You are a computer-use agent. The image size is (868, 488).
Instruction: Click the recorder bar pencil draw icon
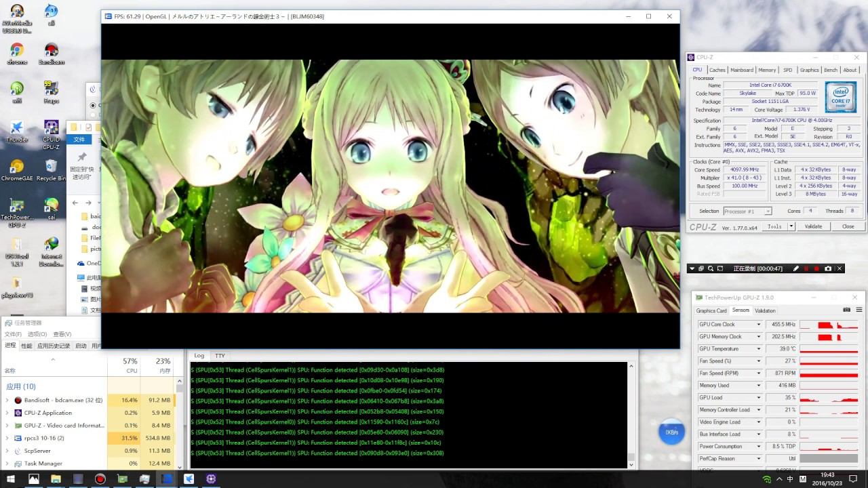point(796,268)
